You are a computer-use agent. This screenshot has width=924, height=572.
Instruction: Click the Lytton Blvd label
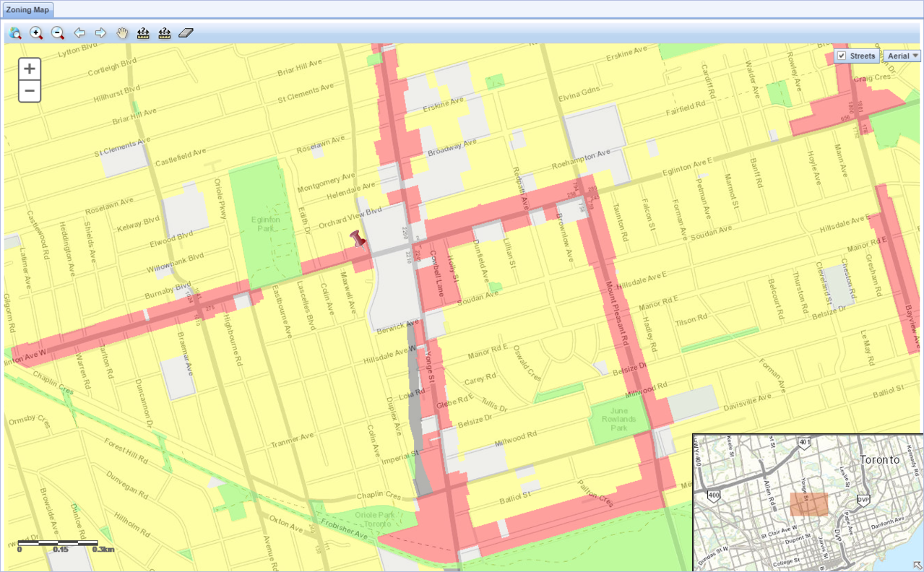(x=77, y=50)
